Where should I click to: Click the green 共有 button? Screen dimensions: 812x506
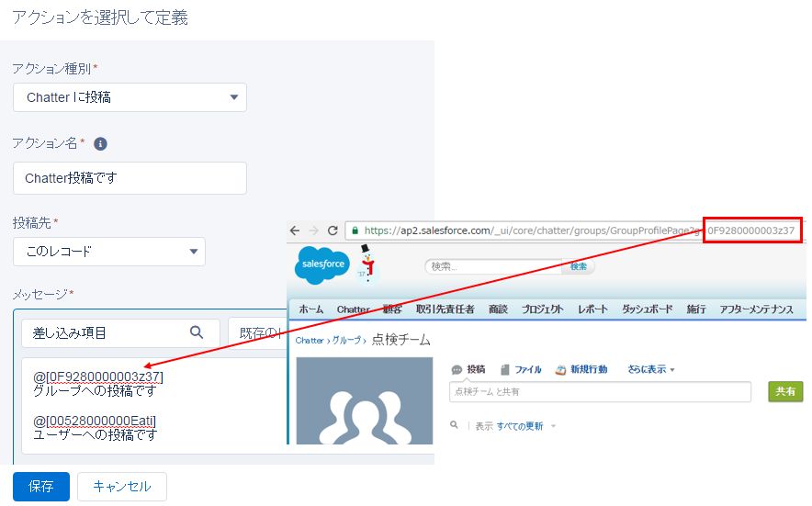[x=785, y=391]
